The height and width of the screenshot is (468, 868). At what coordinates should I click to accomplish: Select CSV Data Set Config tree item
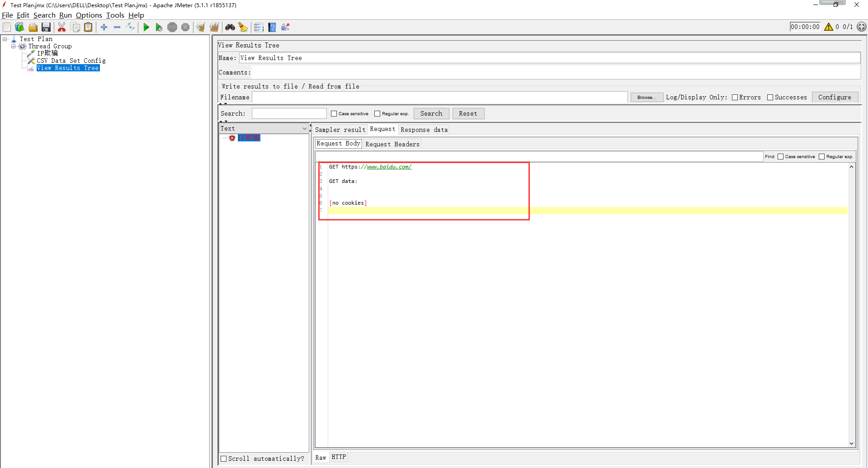(x=71, y=61)
